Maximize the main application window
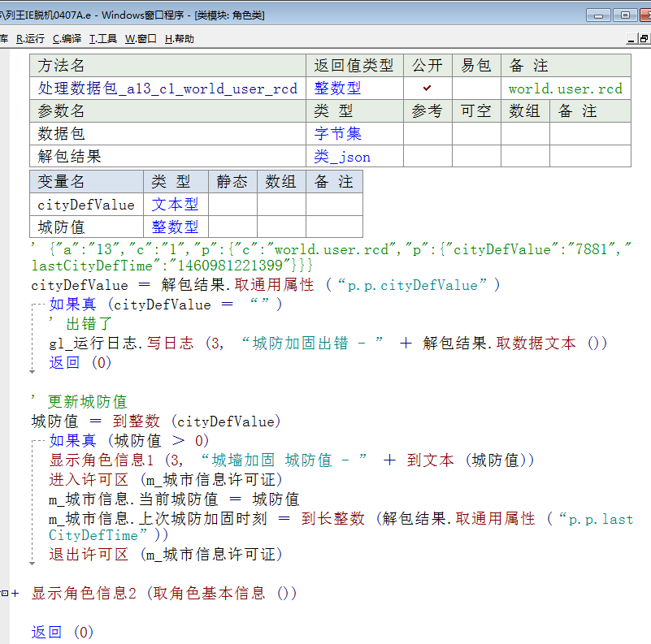The width and height of the screenshot is (651, 644). (x=625, y=15)
